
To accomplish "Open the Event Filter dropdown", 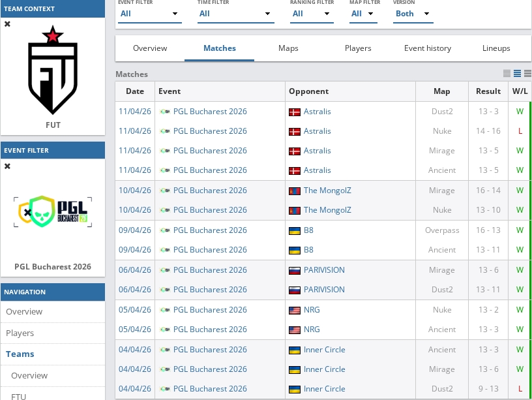I will point(150,14).
